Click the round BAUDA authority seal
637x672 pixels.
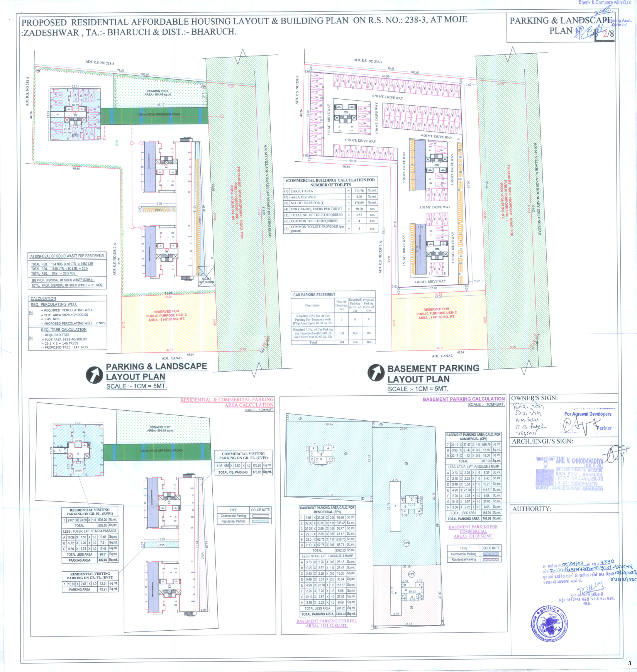pyautogui.click(x=550, y=624)
